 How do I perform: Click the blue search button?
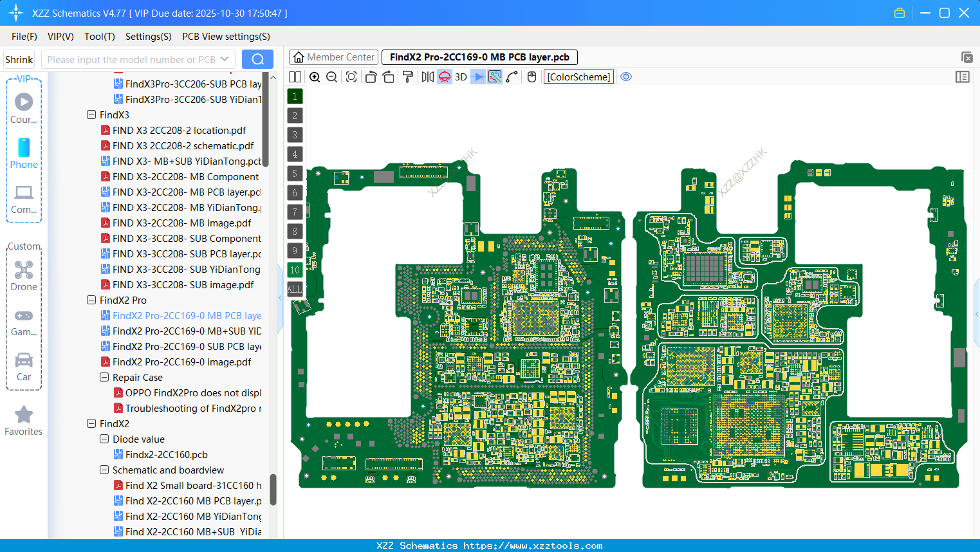257,60
